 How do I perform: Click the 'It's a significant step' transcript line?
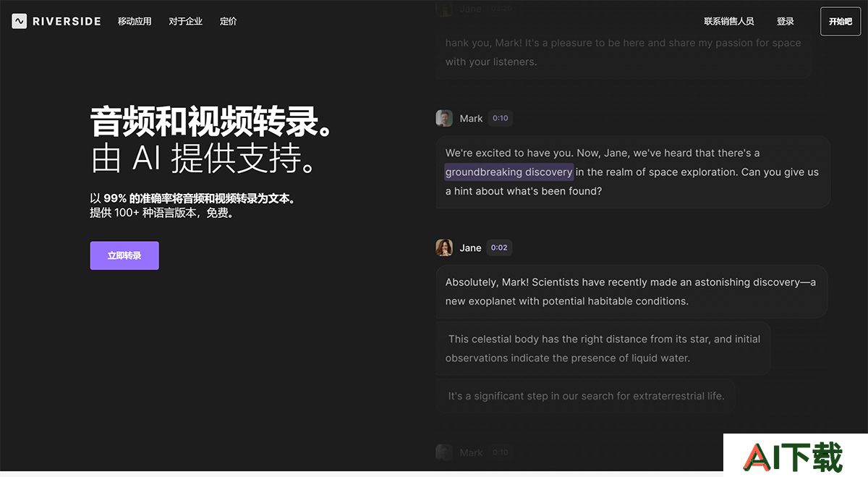pyautogui.click(x=585, y=396)
